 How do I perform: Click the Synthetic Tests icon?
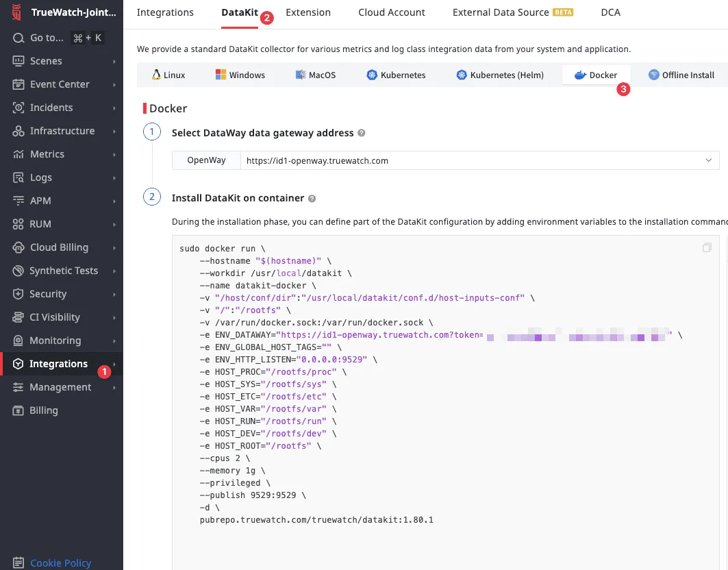pyautogui.click(x=18, y=271)
